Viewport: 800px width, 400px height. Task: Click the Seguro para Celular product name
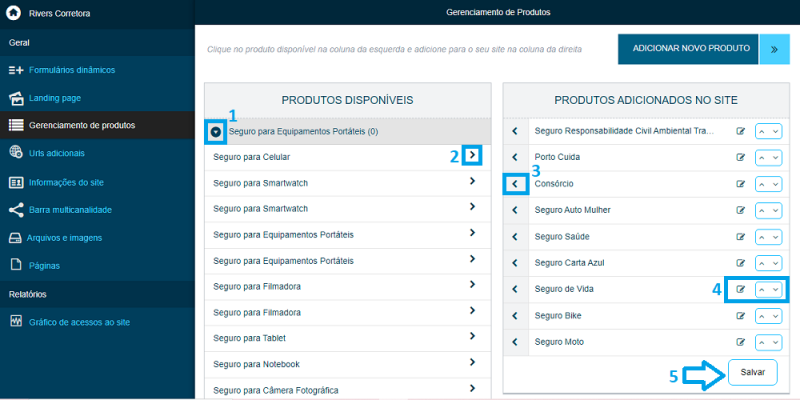(x=252, y=157)
